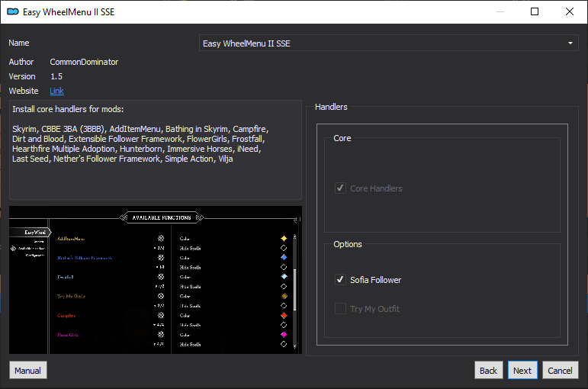Click the Easy WheelMenu app icon in title bar

click(13, 11)
